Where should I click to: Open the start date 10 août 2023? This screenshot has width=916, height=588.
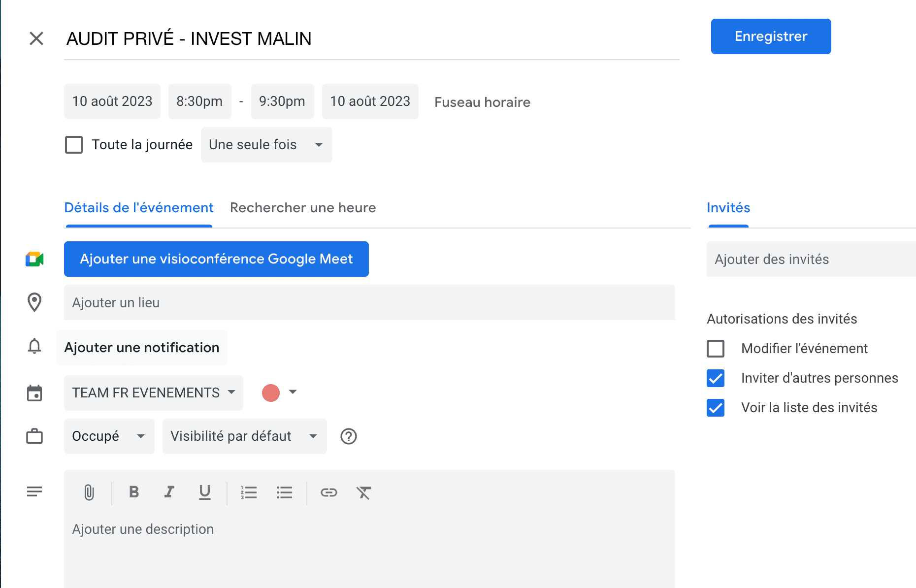point(112,101)
